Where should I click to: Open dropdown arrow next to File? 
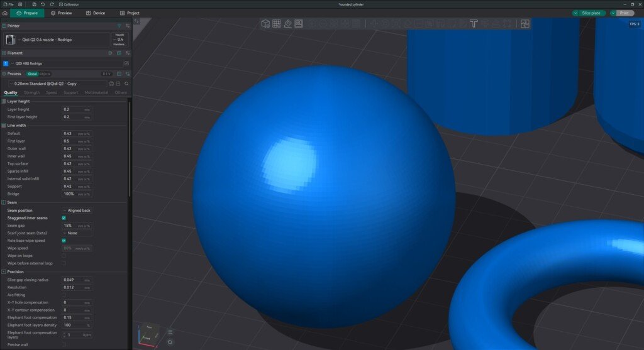pyautogui.click(x=19, y=4)
